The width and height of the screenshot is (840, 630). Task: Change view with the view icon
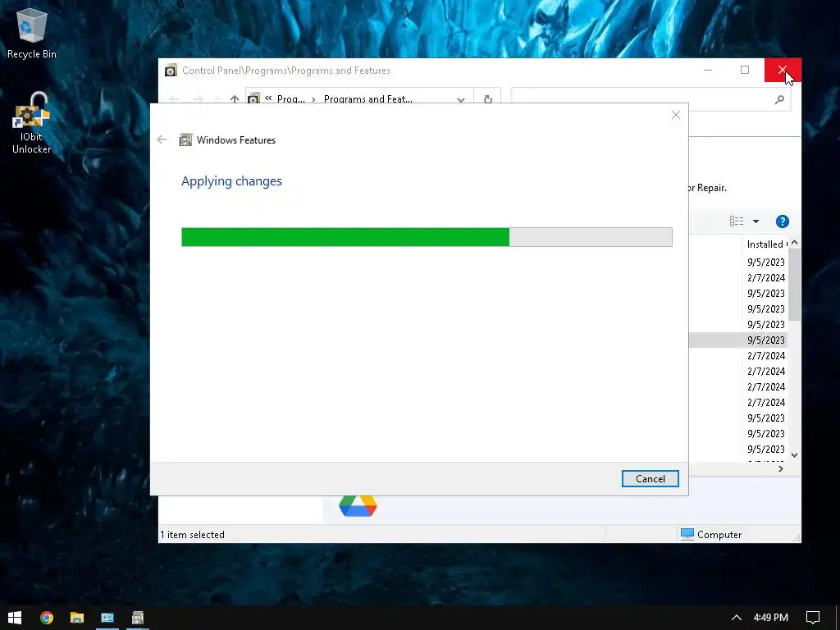pos(737,221)
